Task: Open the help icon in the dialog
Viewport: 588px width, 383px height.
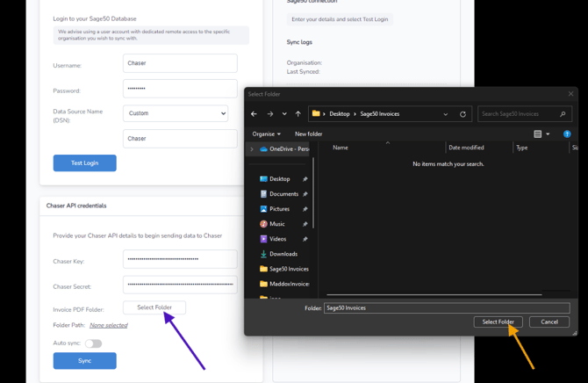Action: point(567,134)
